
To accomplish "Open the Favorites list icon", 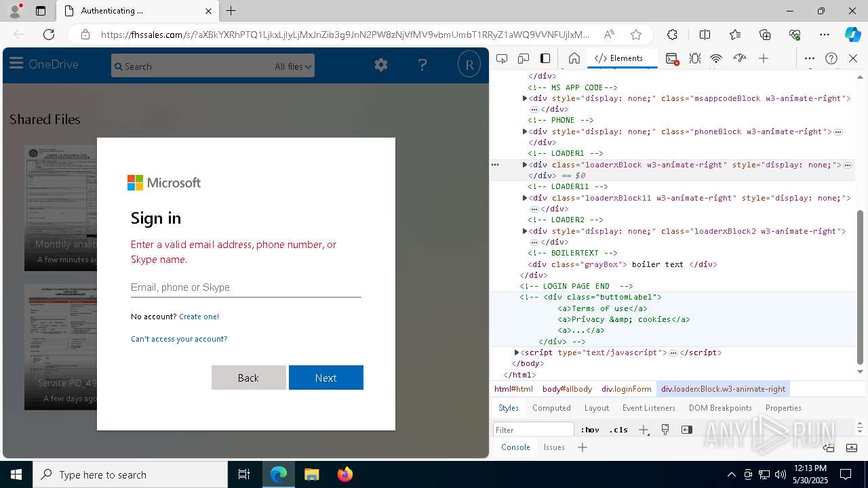I will click(x=735, y=35).
